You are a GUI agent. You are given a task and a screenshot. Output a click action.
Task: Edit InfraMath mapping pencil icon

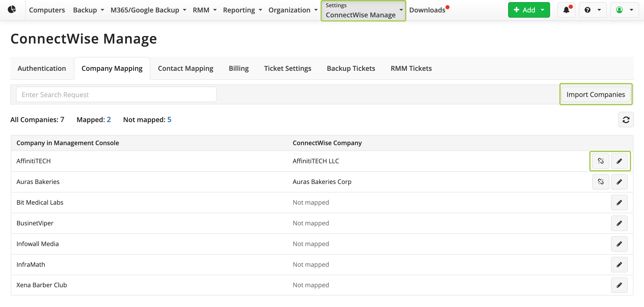point(619,265)
